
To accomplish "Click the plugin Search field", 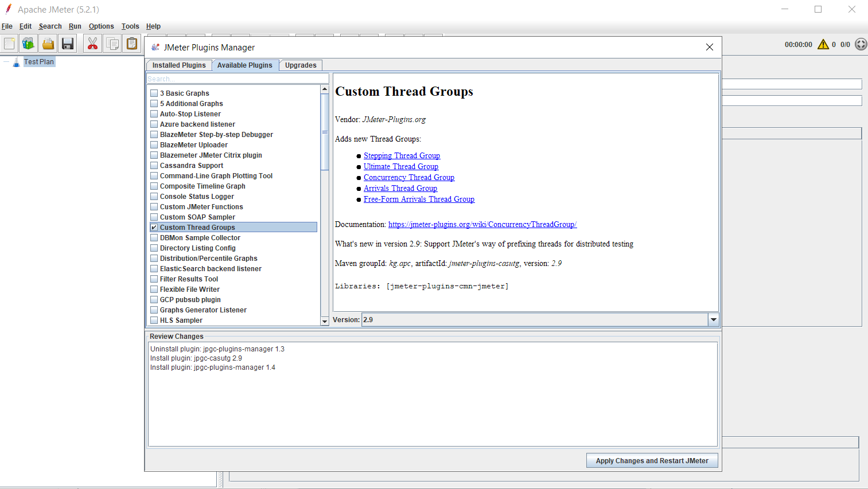I will coord(238,79).
